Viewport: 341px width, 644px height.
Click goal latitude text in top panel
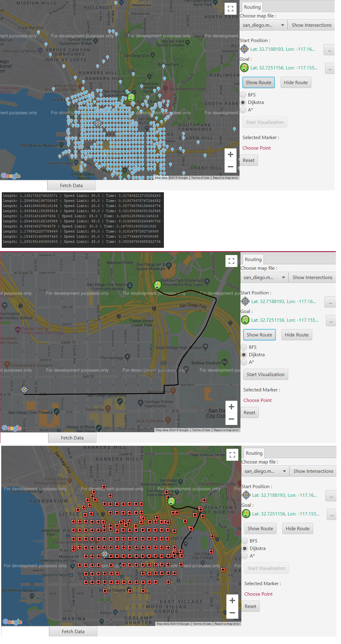pyautogui.click(x=284, y=68)
